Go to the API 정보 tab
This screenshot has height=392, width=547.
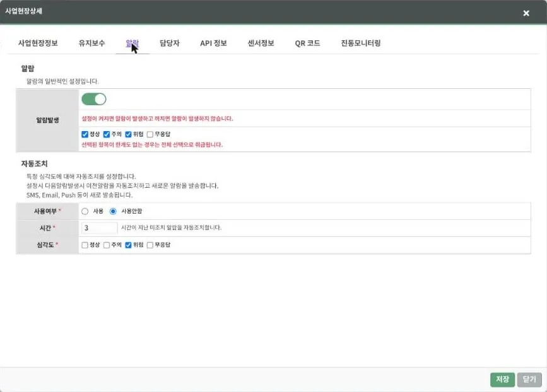pyautogui.click(x=213, y=43)
